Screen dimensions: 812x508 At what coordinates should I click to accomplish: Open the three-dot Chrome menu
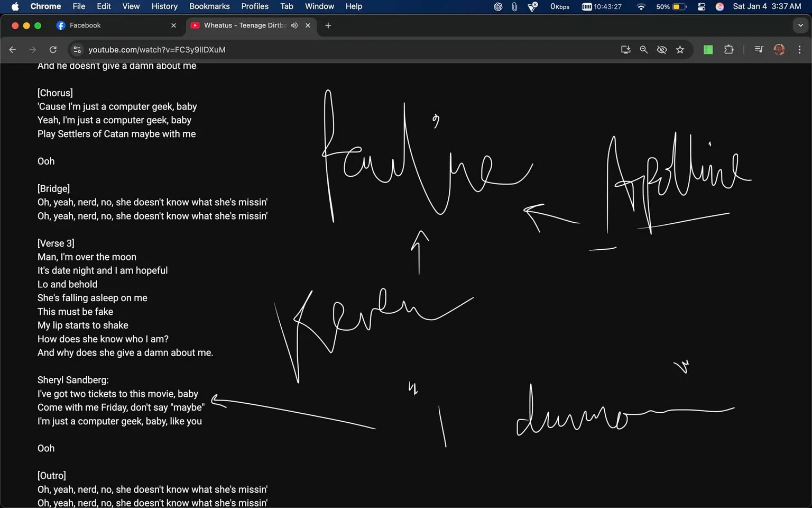pyautogui.click(x=800, y=49)
